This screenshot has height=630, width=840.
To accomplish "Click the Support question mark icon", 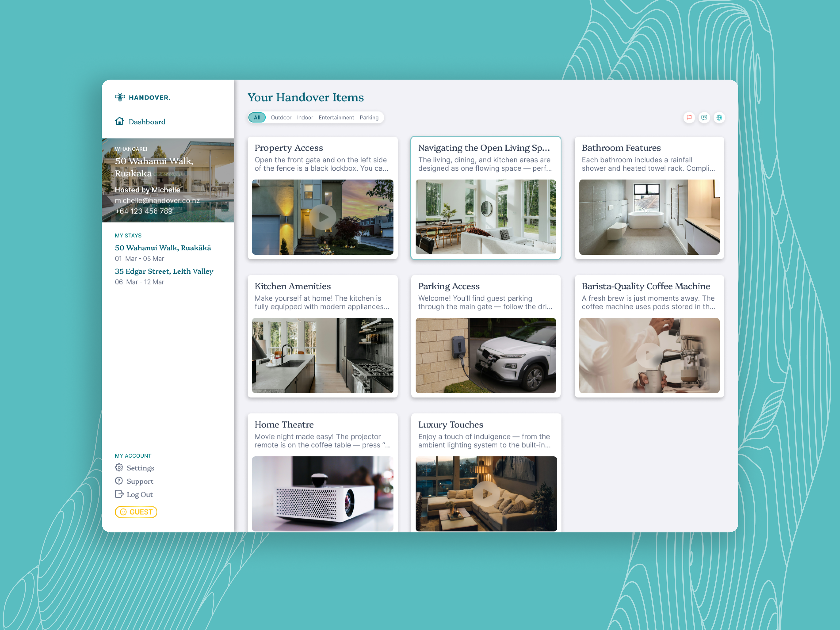I will pos(119,481).
